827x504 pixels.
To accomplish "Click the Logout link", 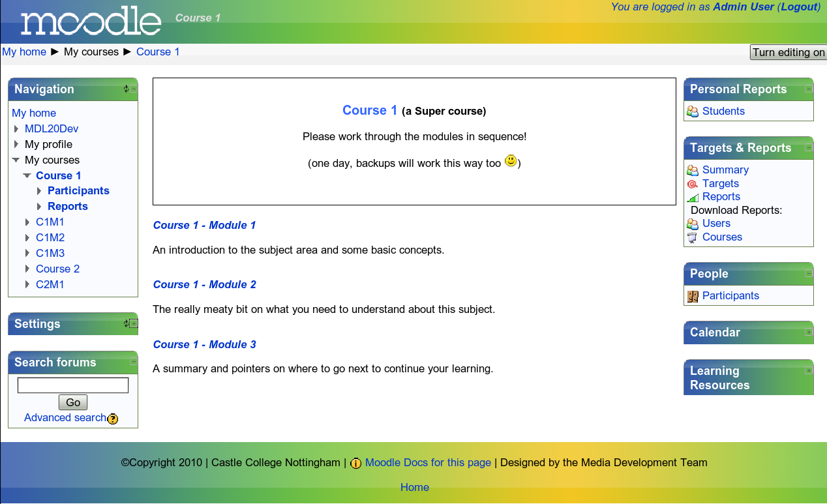I will 799,7.
